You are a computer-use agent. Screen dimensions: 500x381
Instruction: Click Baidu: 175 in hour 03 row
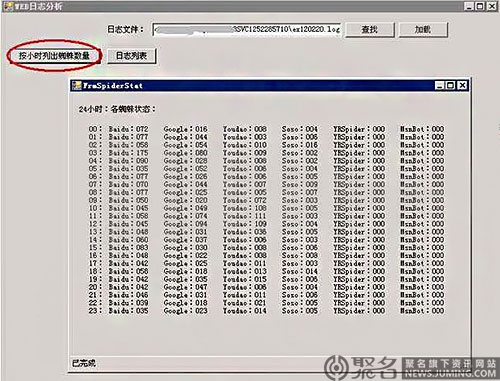click(x=128, y=153)
